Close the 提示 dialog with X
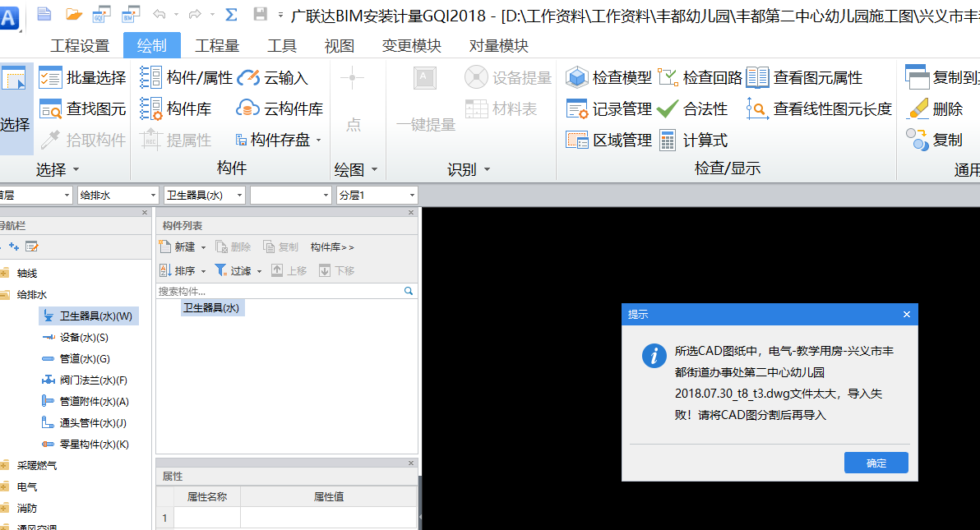The width and height of the screenshot is (980, 530). point(906,315)
